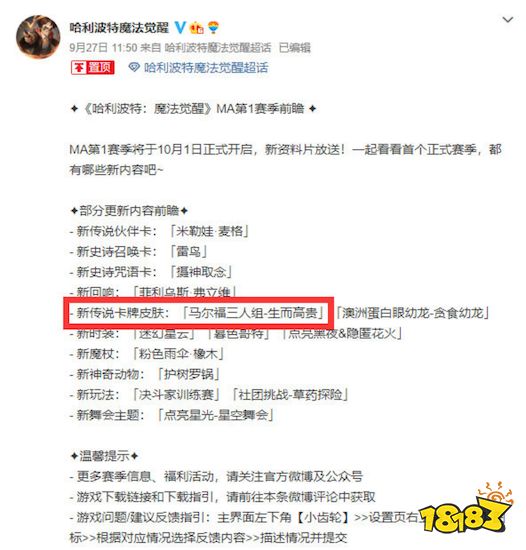Click the red 置顶 pinned tag
Image resolution: width=526 pixels, height=550 pixels.
[93, 67]
